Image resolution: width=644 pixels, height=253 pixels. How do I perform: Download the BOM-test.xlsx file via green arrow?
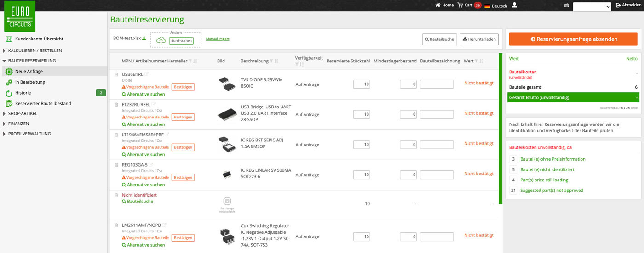coord(144,38)
